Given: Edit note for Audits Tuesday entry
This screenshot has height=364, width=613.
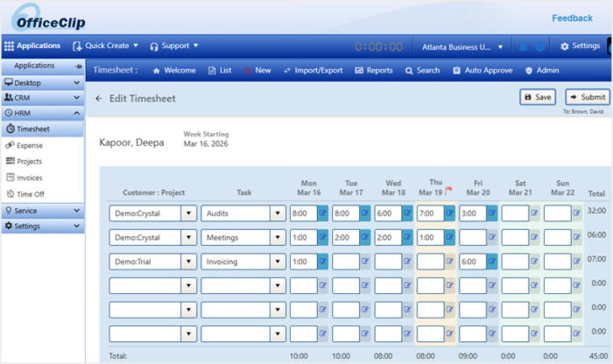Looking at the screenshot, I should [365, 213].
